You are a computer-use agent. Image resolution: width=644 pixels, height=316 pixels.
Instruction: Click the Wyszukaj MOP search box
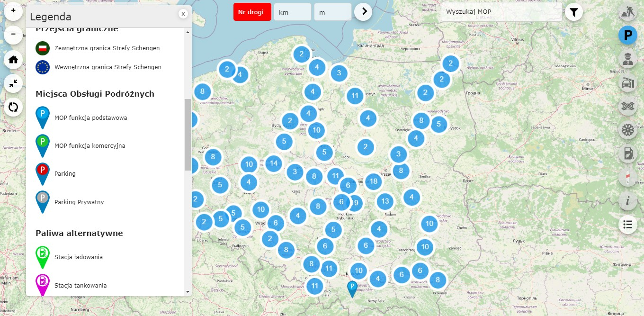(501, 12)
